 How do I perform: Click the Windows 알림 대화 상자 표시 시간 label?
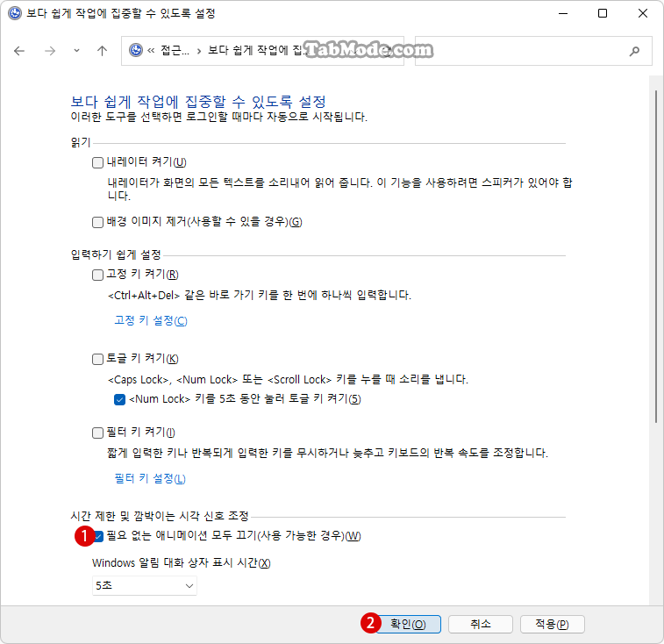[x=182, y=563]
